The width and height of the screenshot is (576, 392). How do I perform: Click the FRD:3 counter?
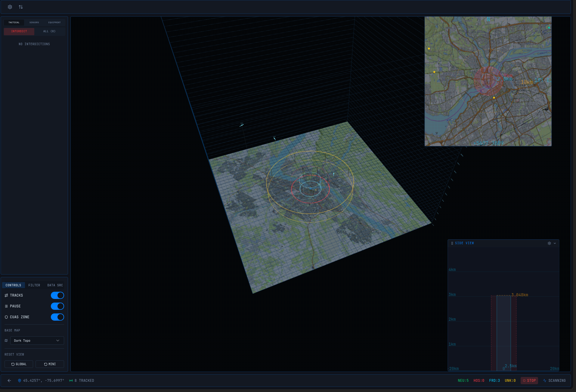tap(494, 381)
